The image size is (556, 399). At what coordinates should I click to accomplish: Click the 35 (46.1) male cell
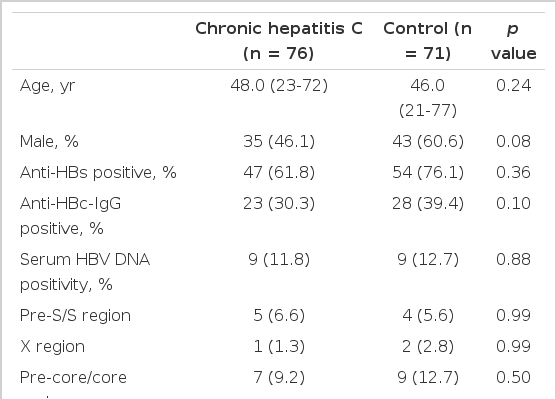pos(279,142)
